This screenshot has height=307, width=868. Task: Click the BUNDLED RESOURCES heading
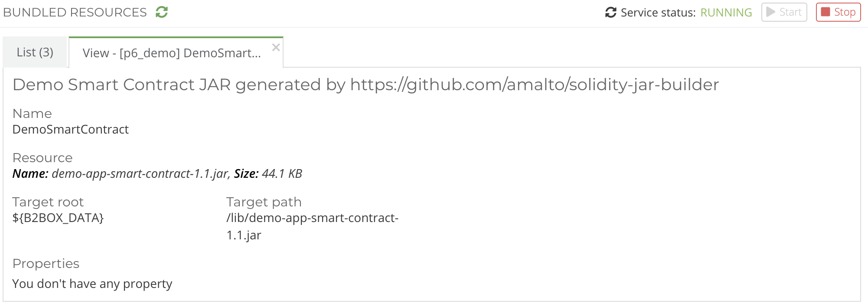(x=75, y=12)
